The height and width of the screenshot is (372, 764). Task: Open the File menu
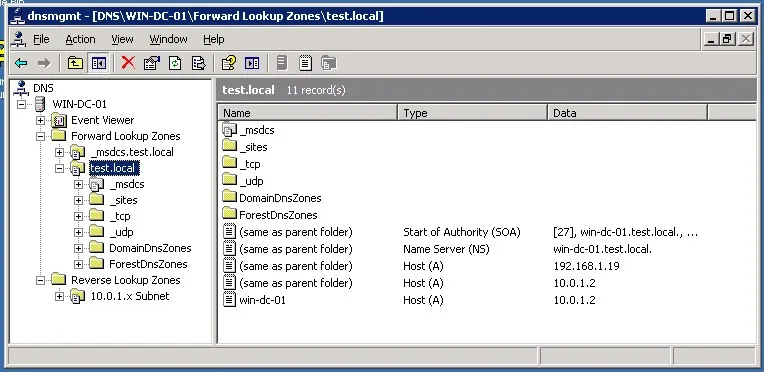41,39
